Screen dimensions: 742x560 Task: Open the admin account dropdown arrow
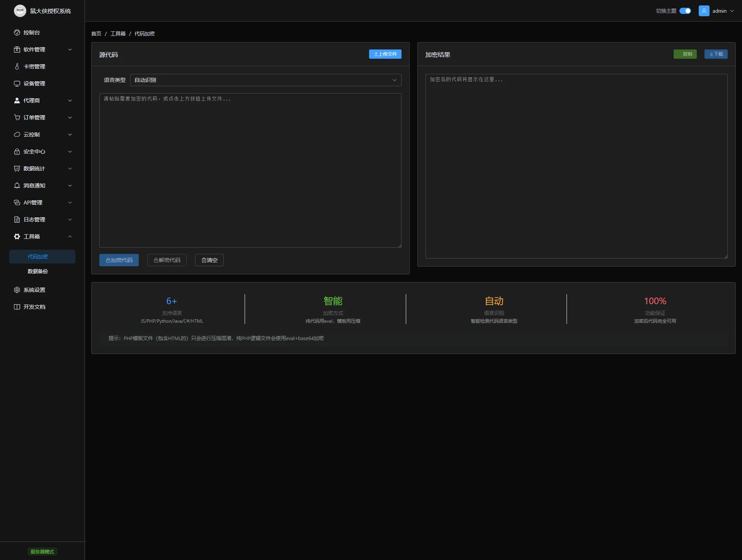[732, 11]
